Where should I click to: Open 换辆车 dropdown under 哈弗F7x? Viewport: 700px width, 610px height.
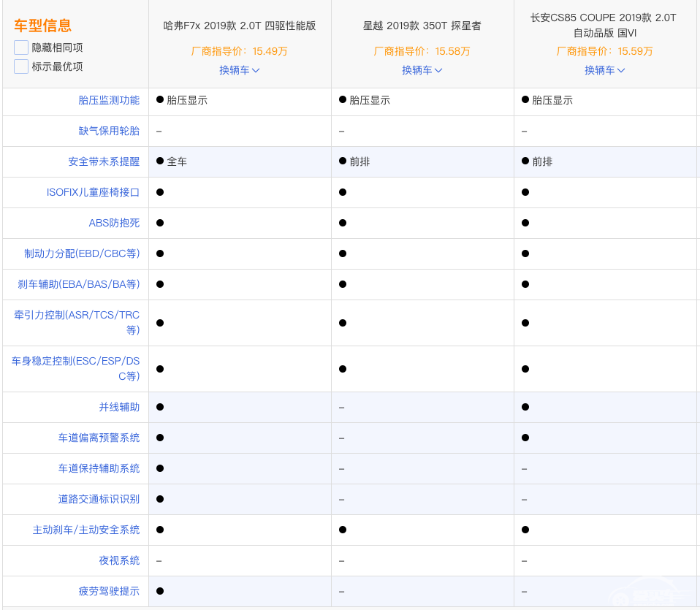[239, 70]
